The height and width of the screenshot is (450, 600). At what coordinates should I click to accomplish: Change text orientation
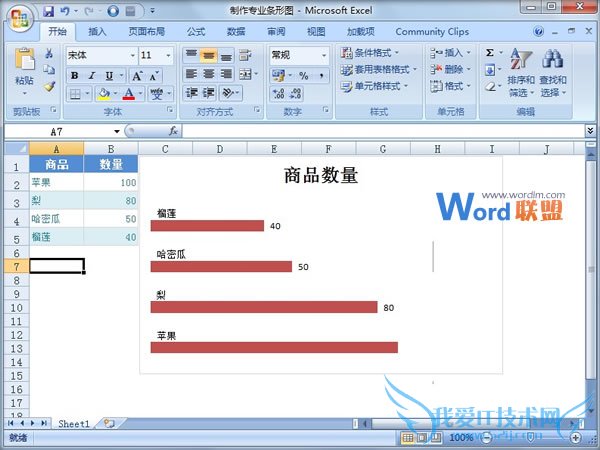[228, 93]
